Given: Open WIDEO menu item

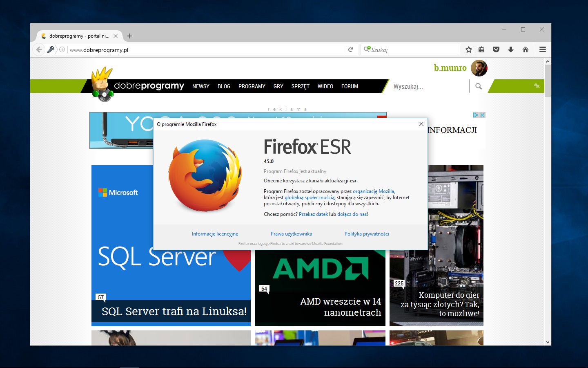Looking at the screenshot, I should tap(325, 86).
